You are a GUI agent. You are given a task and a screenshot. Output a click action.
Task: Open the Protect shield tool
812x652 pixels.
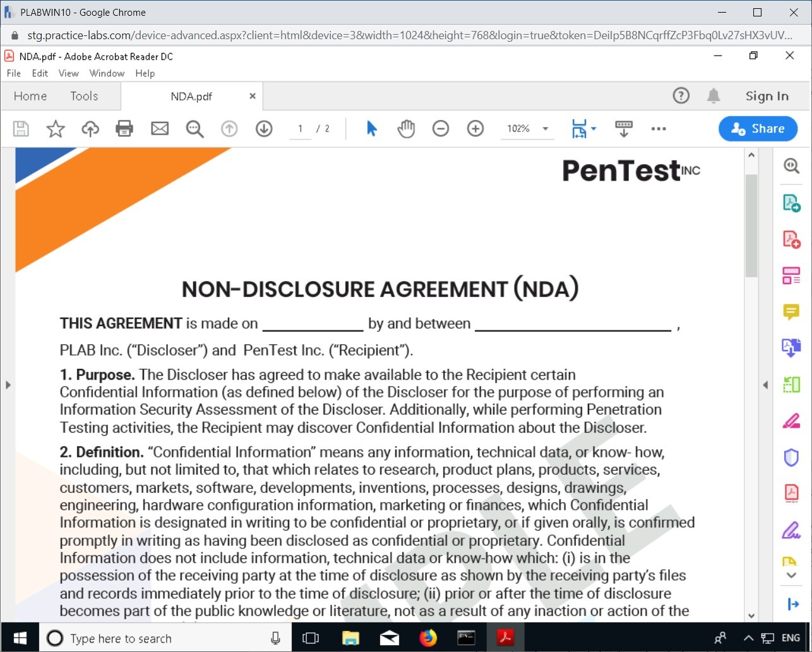tap(791, 457)
